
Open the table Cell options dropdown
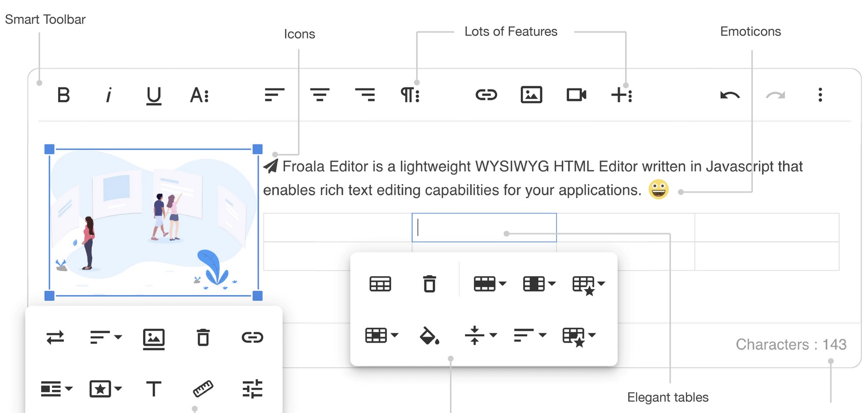(381, 335)
